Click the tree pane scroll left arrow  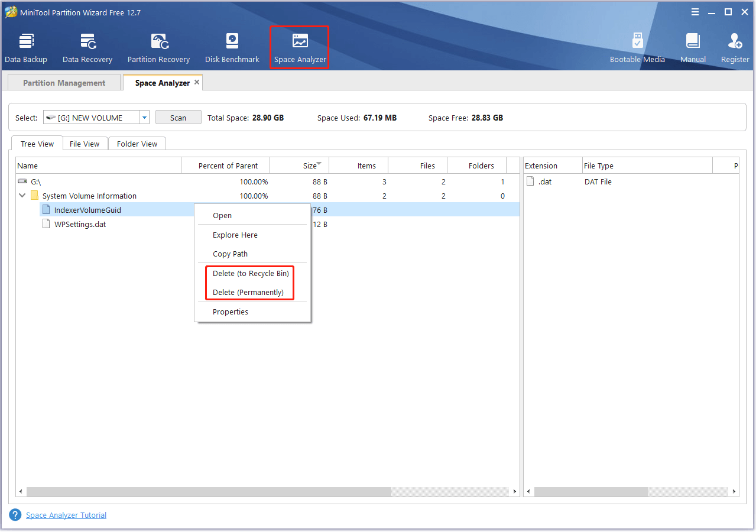21,491
